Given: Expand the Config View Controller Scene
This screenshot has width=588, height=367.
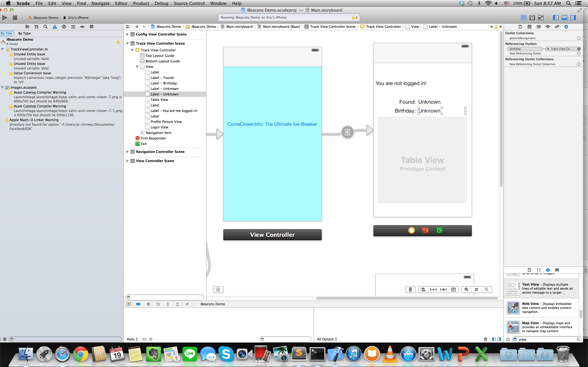Looking at the screenshot, I should (127, 34).
